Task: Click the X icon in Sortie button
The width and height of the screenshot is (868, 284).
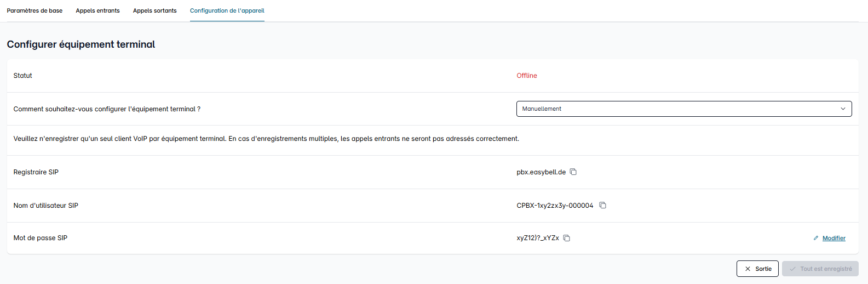Action: click(x=748, y=269)
